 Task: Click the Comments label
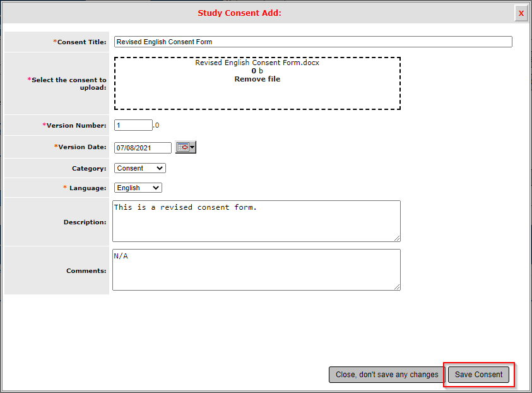click(x=86, y=270)
